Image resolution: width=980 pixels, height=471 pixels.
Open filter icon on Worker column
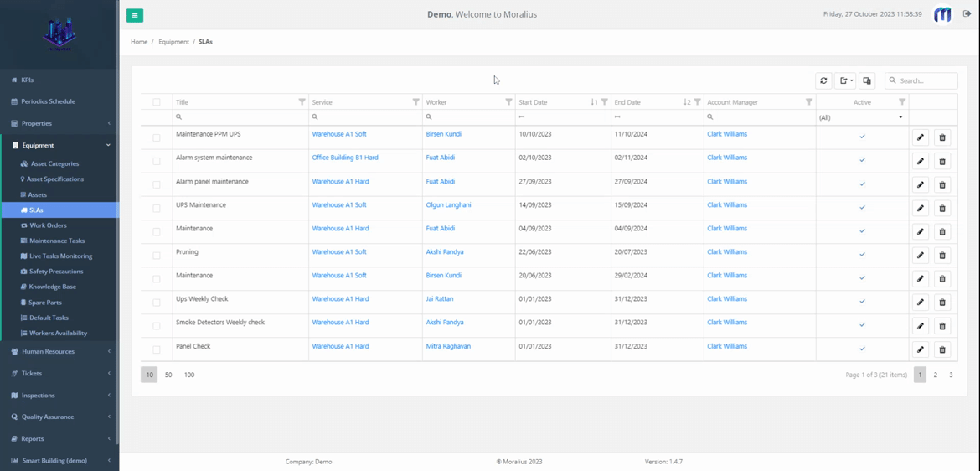508,102
